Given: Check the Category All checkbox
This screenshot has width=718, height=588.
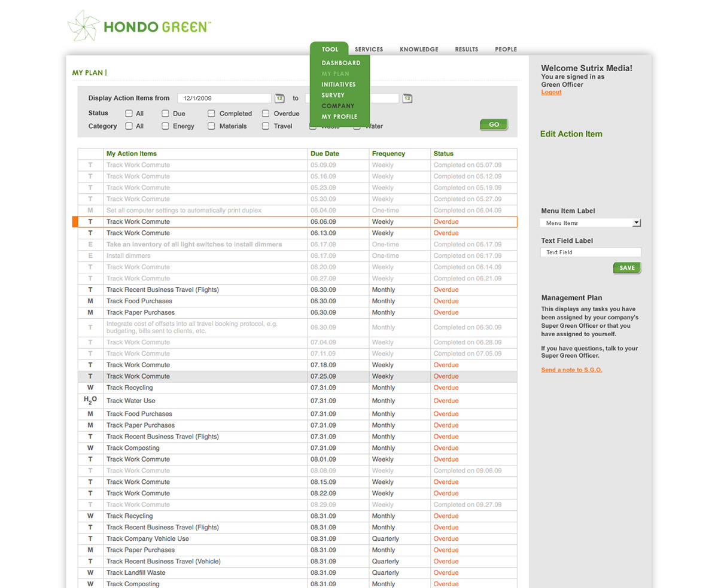Looking at the screenshot, I should click(x=129, y=126).
